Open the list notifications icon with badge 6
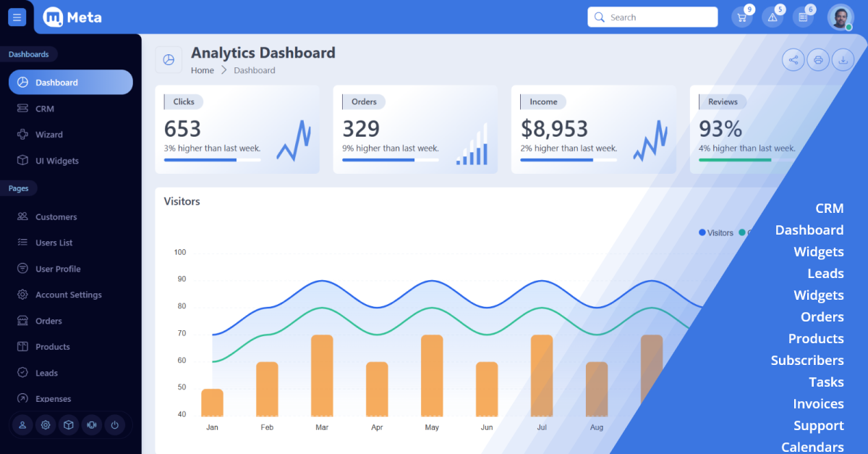This screenshot has width=868, height=454. click(x=802, y=17)
